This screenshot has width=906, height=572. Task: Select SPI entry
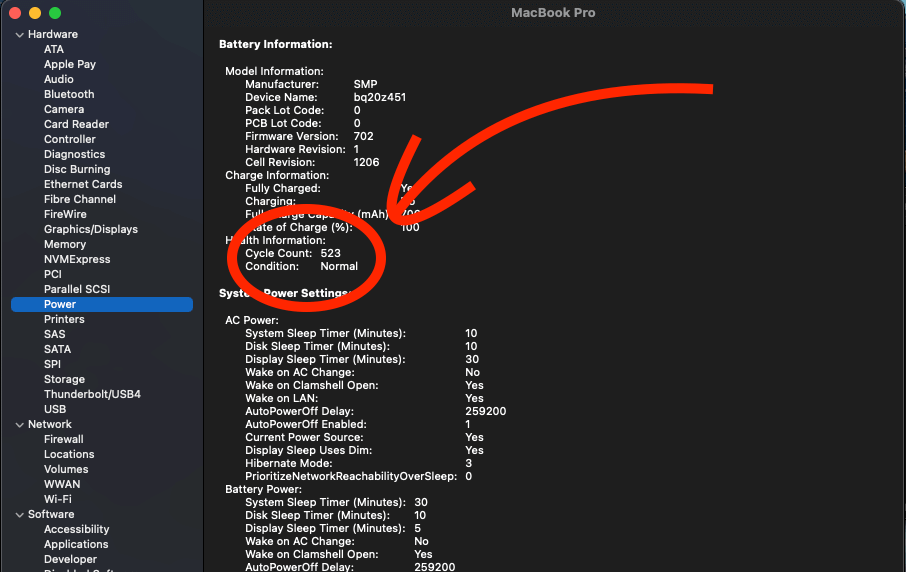point(52,365)
